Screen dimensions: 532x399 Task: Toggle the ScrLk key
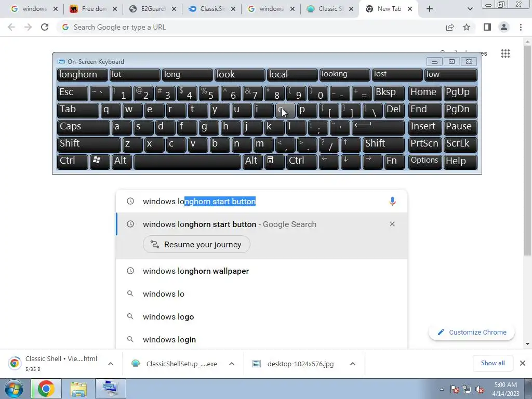[x=460, y=144]
